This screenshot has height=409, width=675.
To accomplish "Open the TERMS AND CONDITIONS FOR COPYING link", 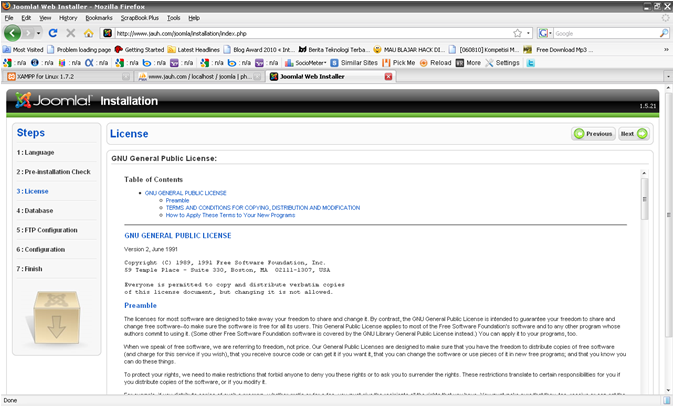I will [x=263, y=208].
